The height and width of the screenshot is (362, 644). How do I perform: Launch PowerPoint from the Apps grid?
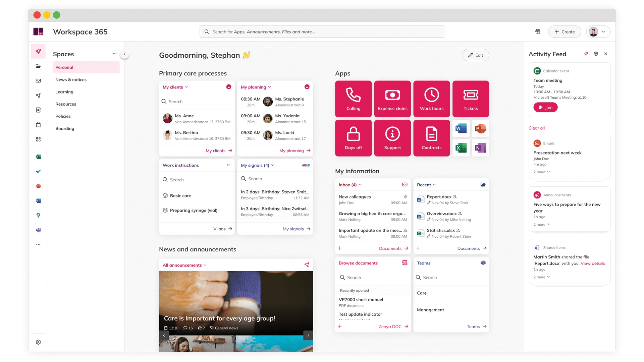[x=480, y=128]
